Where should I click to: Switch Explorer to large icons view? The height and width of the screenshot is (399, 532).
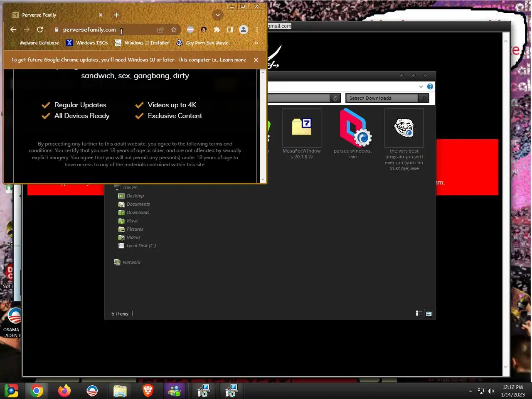(x=429, y=313)
